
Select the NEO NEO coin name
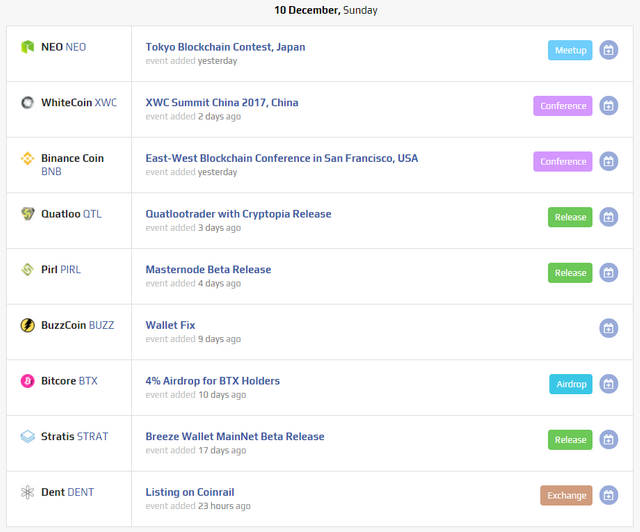point(64,47)
